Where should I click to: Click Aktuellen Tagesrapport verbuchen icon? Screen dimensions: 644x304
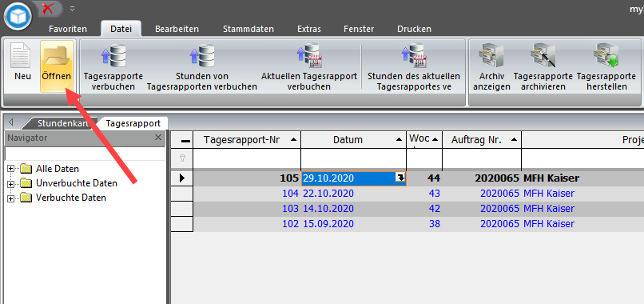[309, 55]
